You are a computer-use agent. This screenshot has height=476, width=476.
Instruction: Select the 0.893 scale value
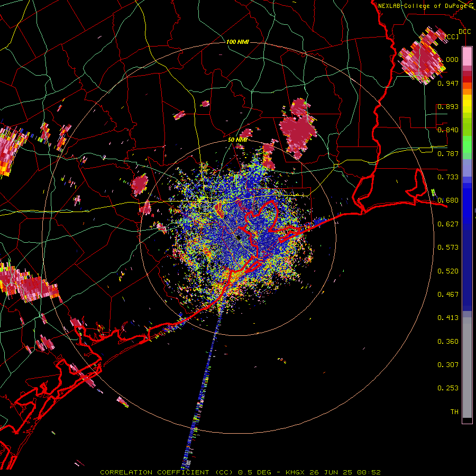[x=448, y=106]
